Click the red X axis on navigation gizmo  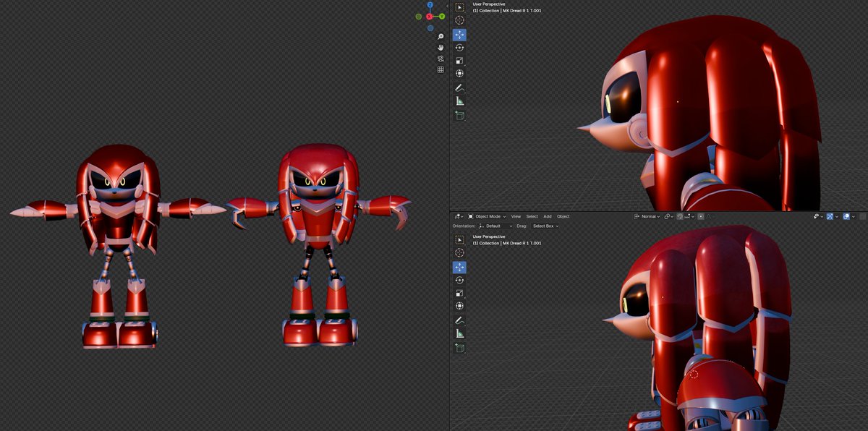tap(429, 17)
